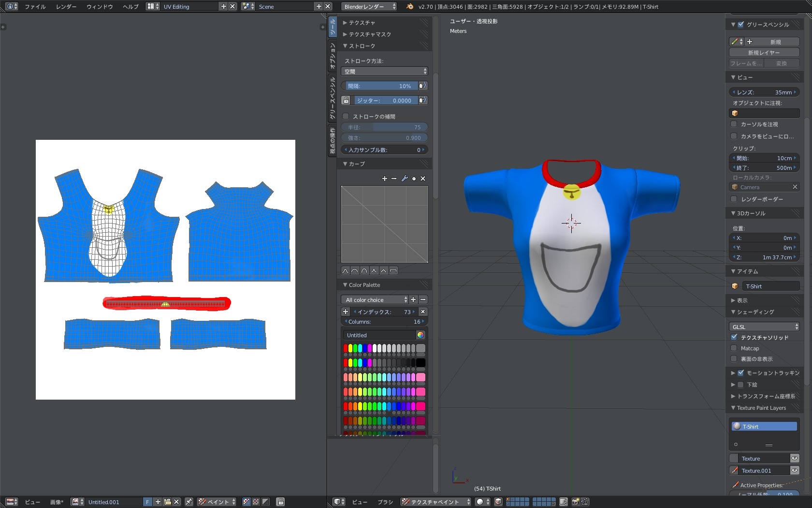Screen dimensions: 812x508
Task: Click the grease pencil add plus icon
Action: tap(750, 42)
